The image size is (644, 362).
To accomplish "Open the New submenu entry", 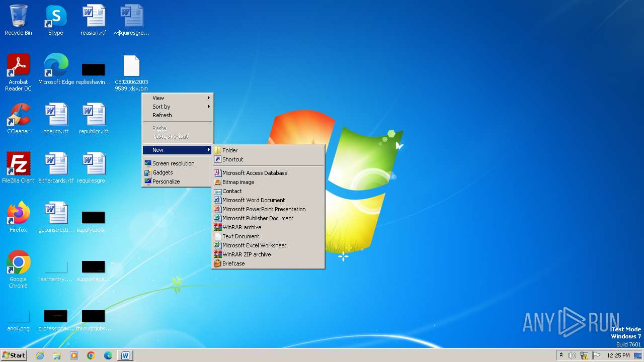I will [178, 150].
